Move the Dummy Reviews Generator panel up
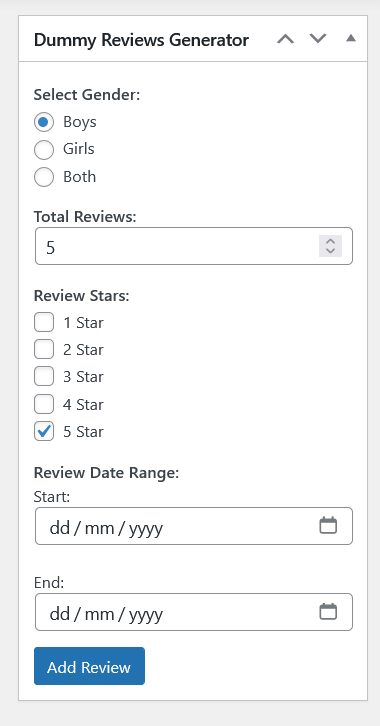This screenshot has width=380, height=726. (x=286, y=39)
